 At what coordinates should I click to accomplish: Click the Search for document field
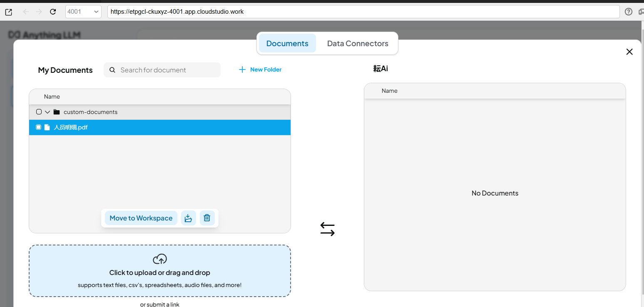[x=167, y=70]
